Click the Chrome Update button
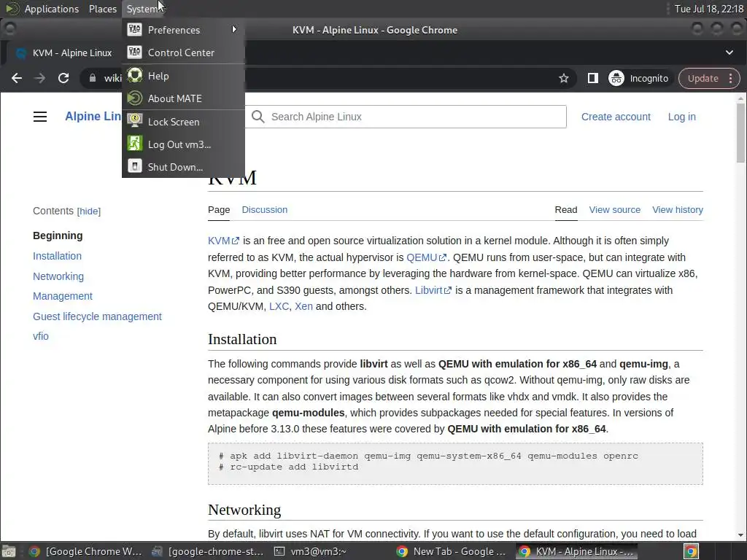 (x=703, y=78)
